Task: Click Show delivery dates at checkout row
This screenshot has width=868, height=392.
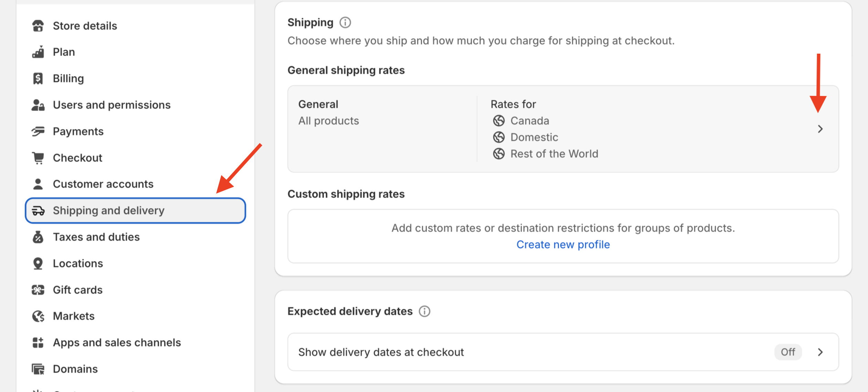Action: point(381,352)
